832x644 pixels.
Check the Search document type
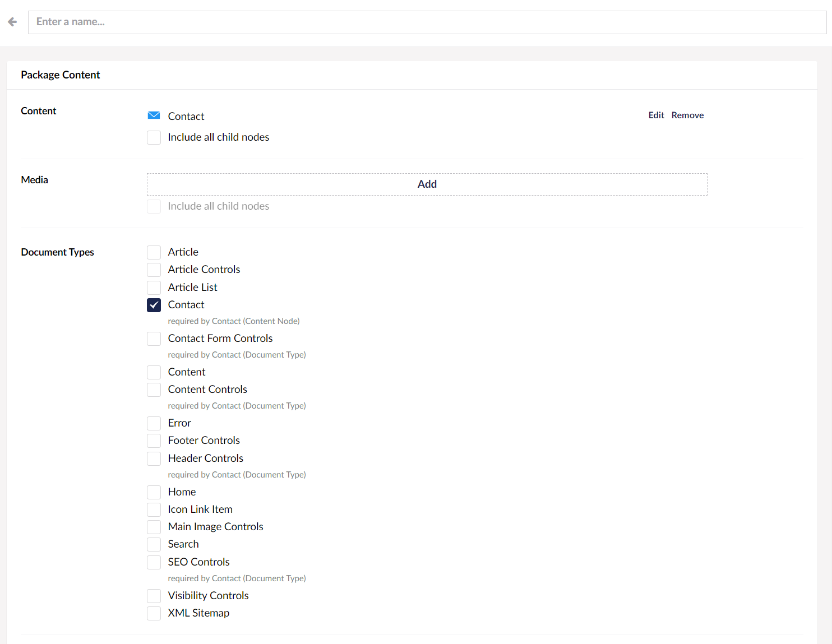coord(154,544)
